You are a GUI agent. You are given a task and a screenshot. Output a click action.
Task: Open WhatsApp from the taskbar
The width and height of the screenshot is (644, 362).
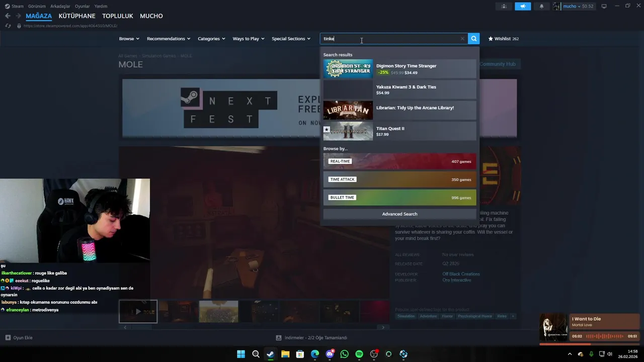(344, 354)
